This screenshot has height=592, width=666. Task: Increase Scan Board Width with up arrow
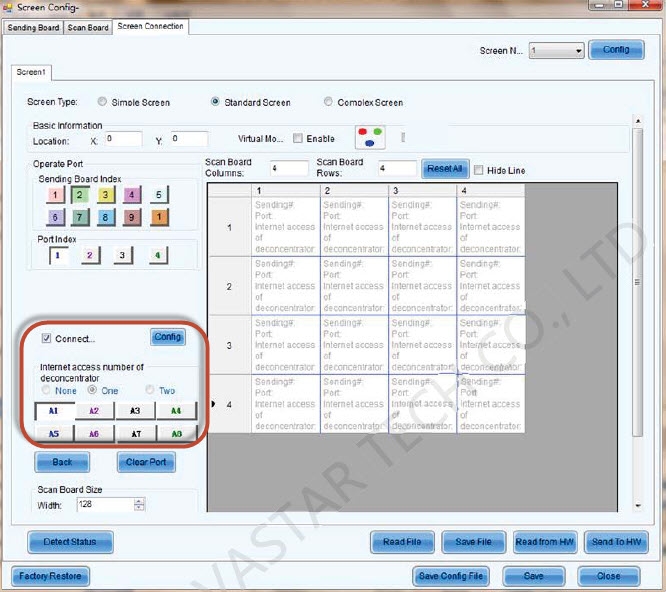139,501
